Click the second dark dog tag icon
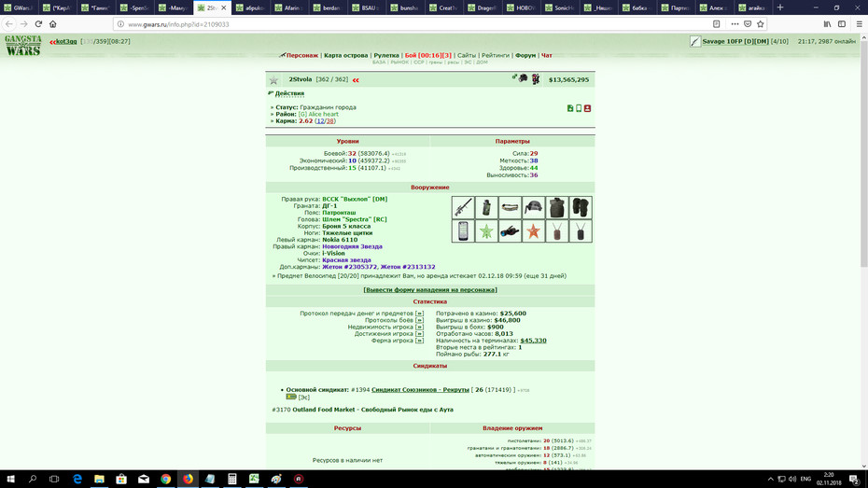 pos(581,231)
